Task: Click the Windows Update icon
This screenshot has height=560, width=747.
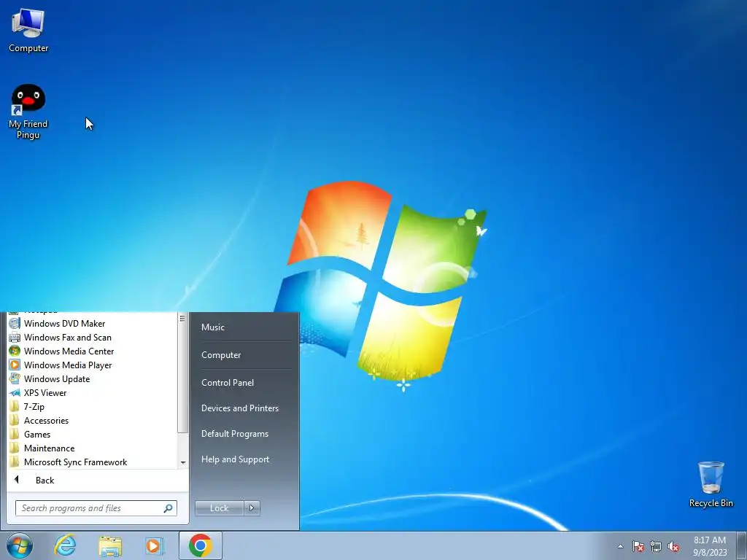Action: (15, 378)
